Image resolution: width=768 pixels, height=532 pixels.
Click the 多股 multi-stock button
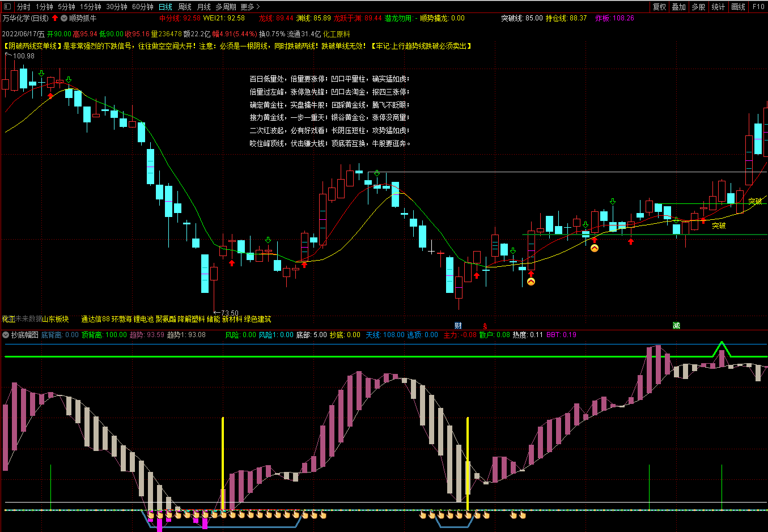click(x=698, y=7)
